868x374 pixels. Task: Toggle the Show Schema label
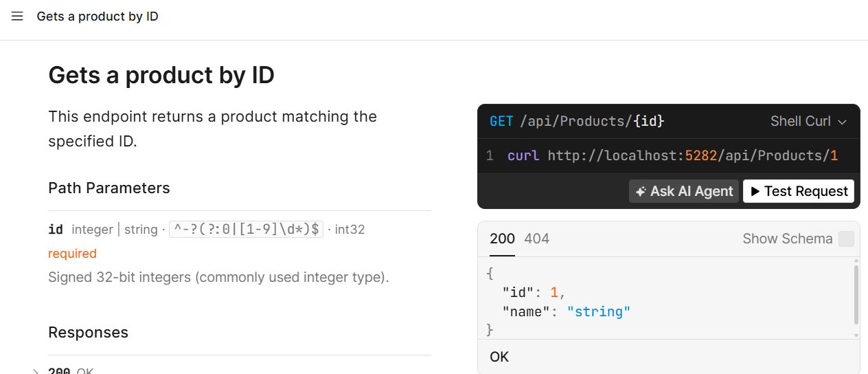click(x=788, y=239)
